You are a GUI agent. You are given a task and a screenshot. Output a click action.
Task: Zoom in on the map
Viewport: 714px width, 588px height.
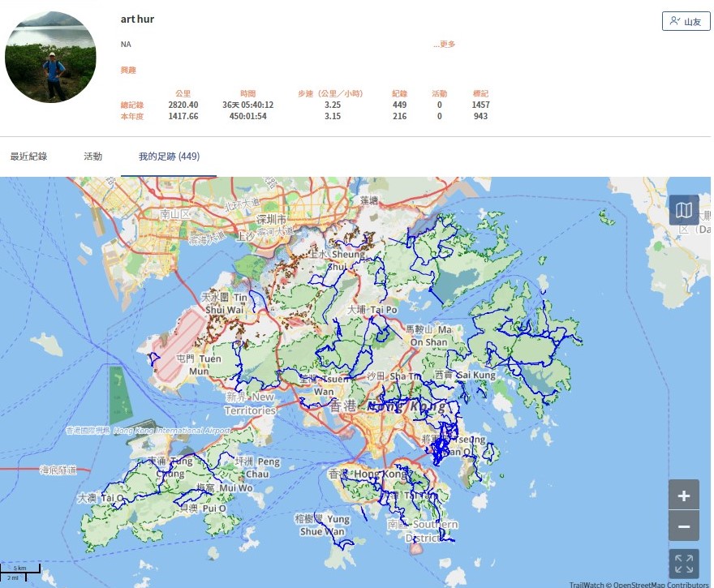coord(684,495)
